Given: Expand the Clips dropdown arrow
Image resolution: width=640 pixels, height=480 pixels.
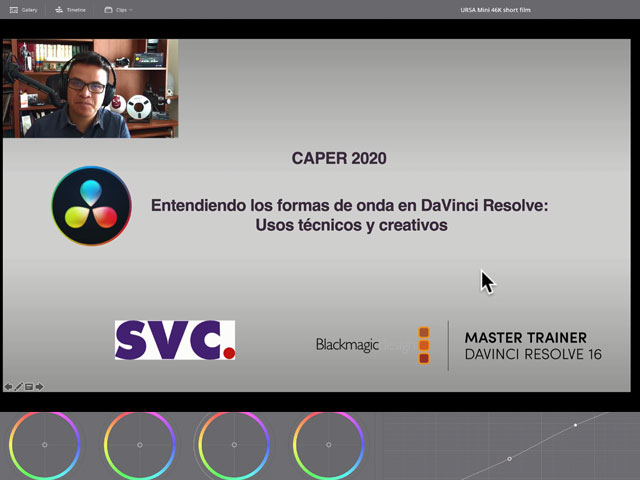Looking at the screenshot, I should coord(131,10).
